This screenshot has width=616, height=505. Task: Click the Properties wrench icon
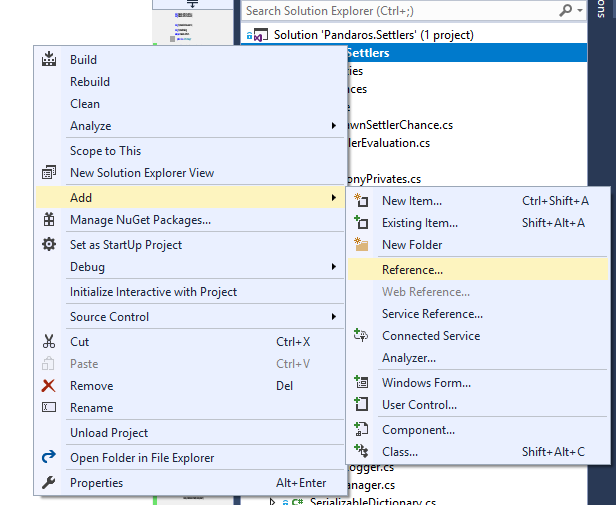(49, 483)
